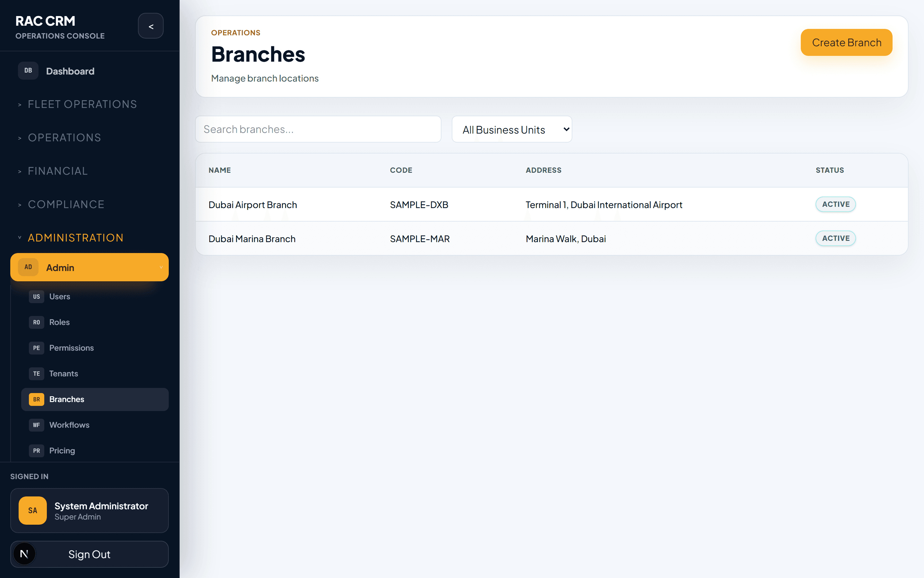This screenshot has width=924, height=578.
Task: Click the AD badge on Admin
Action: point(28,267)
